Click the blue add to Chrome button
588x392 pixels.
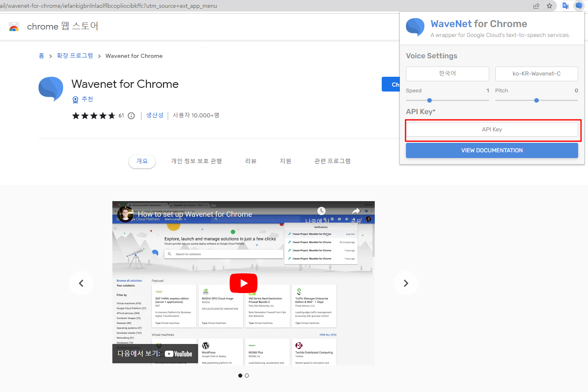pos(391,84)
